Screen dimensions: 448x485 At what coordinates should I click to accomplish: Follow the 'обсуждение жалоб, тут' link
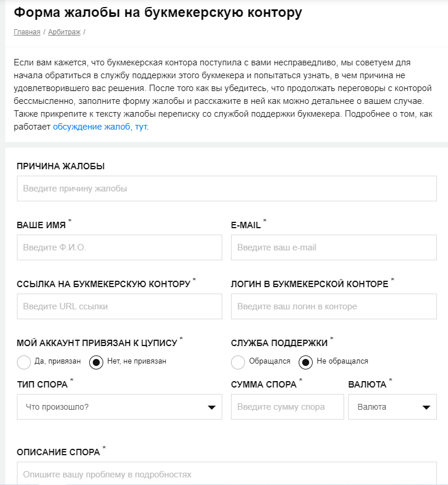100,127
